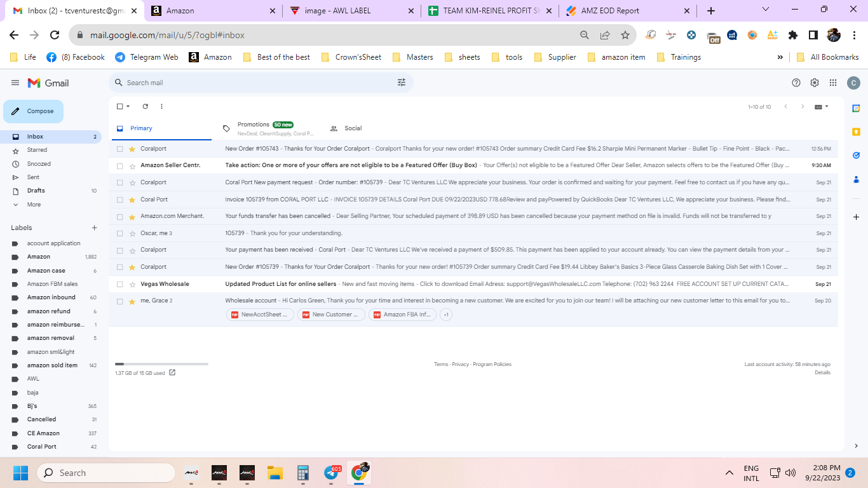
Task: Unstar the New Order #105743 email
Action: (x=132, y=149)
